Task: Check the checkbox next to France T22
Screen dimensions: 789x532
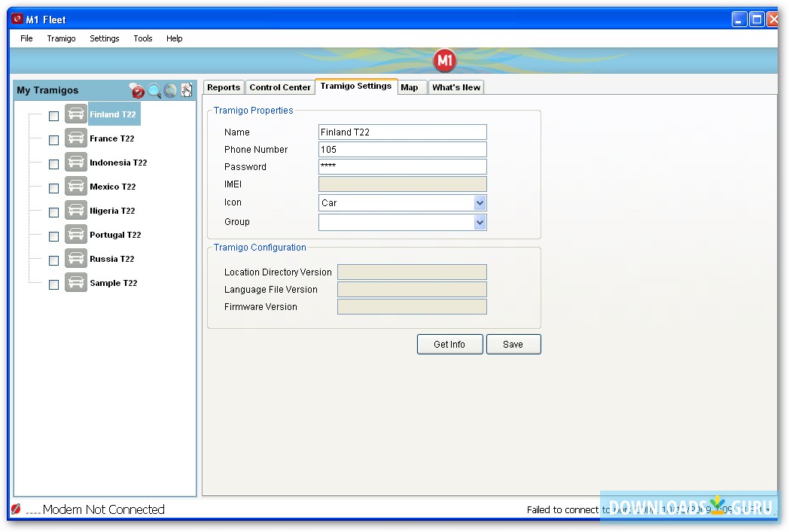Action: (53, 140)
